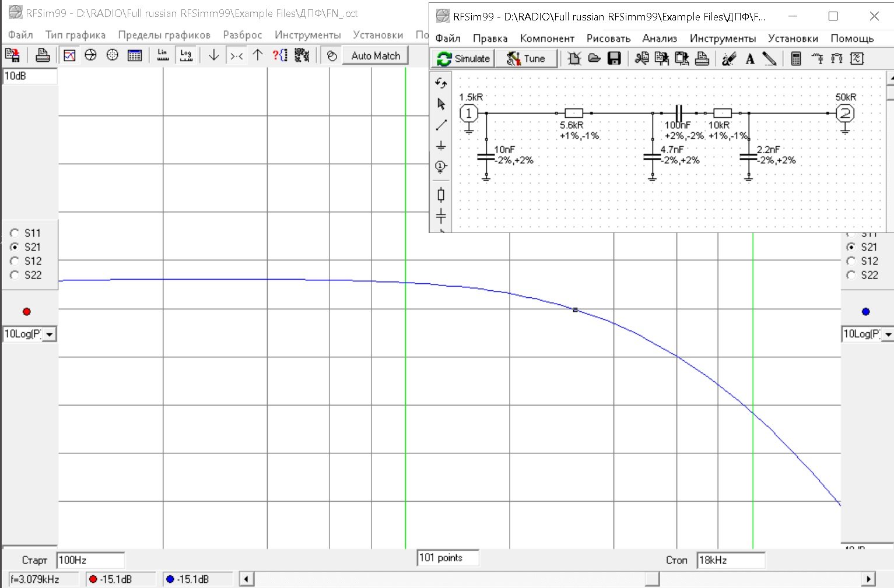Click right arrow of bottom marker scrollbar
894x588 pixels.
click(869, 579)
